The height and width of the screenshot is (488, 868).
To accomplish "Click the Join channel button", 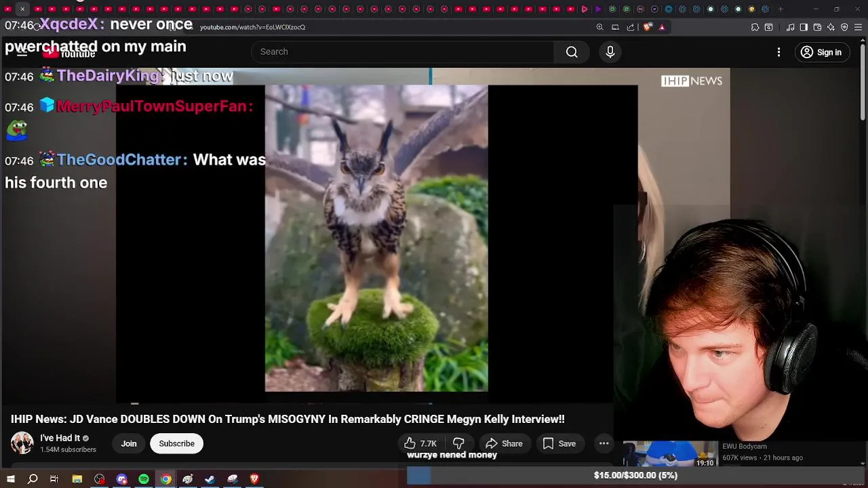I will 129,444.
